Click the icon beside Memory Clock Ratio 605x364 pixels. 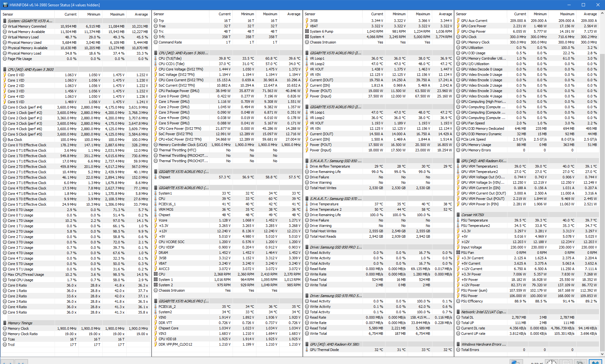point(5,334)
